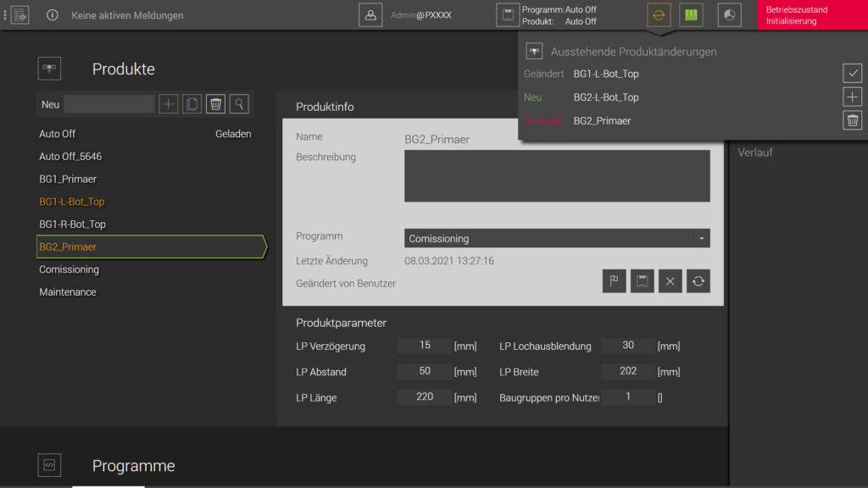Open the Programm dropdown showing Comissioning

click(x=557, y=239)
